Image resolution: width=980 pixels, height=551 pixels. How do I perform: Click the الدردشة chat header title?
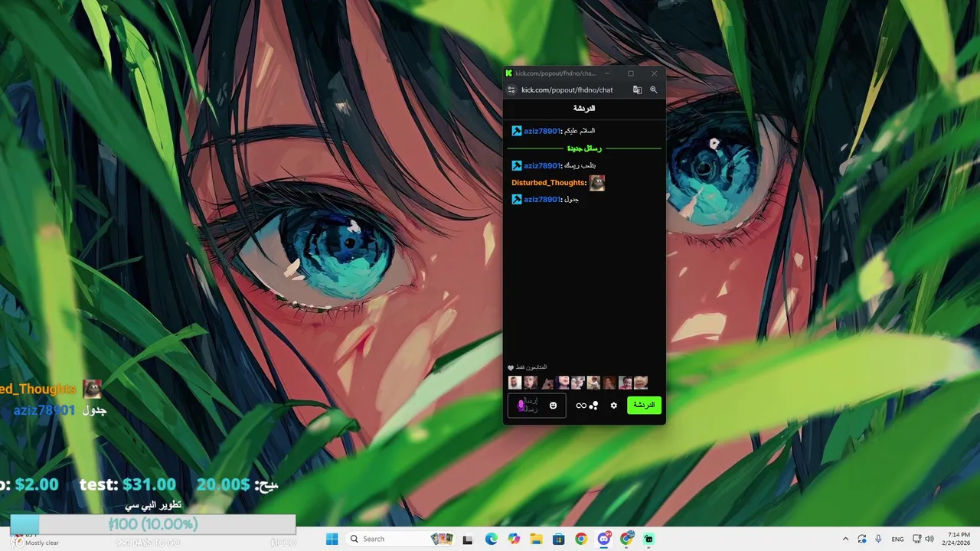(x=584, y=109)
